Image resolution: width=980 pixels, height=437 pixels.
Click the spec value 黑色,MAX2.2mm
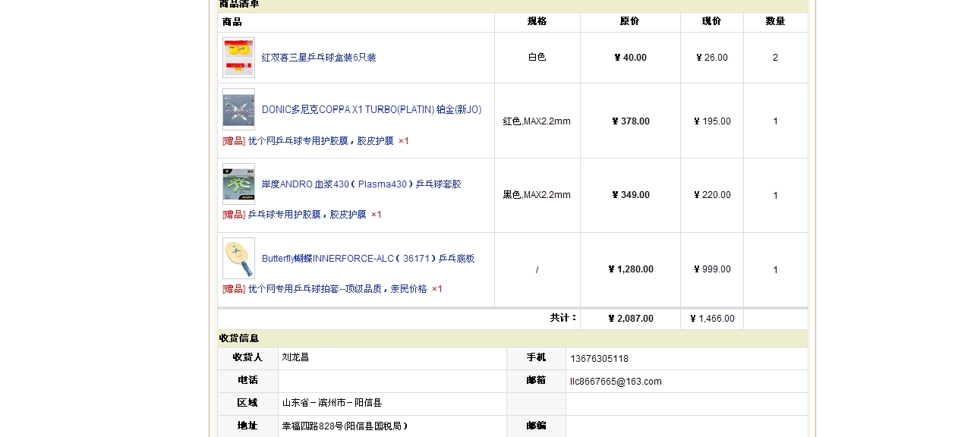(537, 195)
